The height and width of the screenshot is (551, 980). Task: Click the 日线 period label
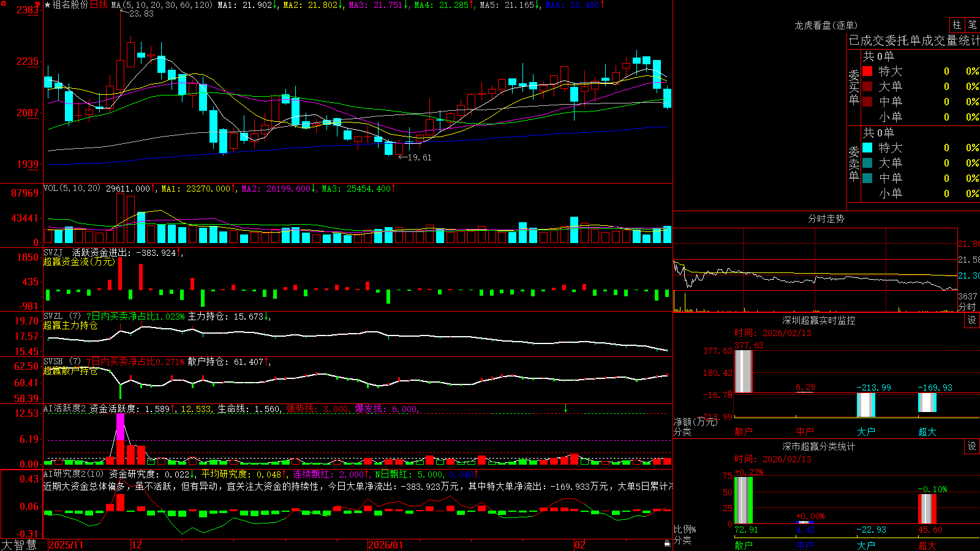point(99,5)
